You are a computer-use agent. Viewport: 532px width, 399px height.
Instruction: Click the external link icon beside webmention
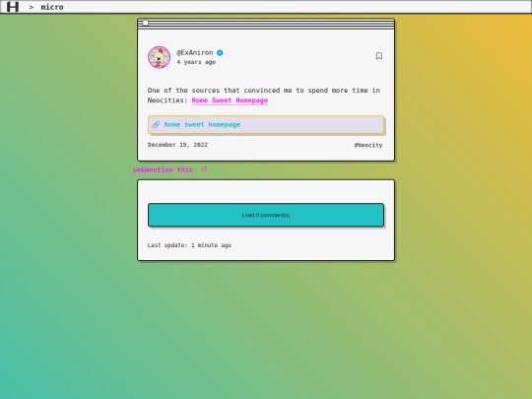pos(204,169)
